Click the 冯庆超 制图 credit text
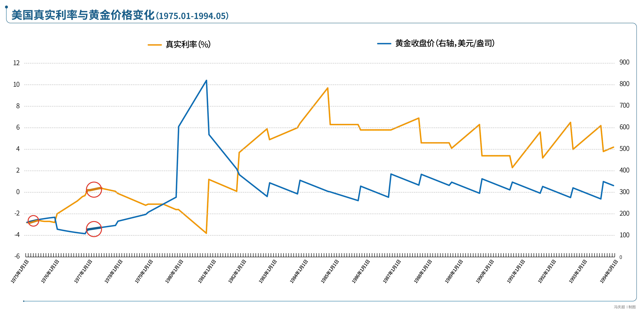The width and height of the screenshot is (644, 326). pyautogui.click(x=624, y=307)
